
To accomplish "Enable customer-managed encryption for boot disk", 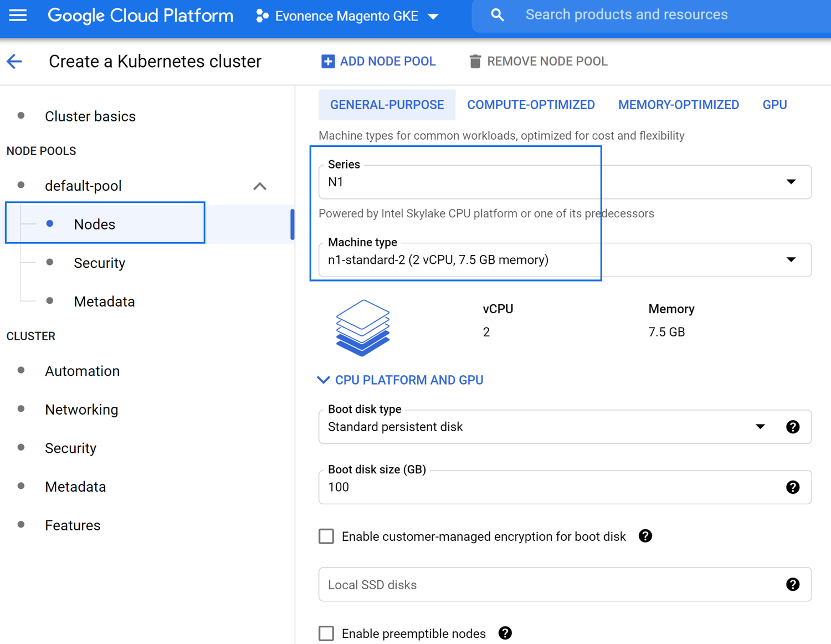I will coord(326,536).
